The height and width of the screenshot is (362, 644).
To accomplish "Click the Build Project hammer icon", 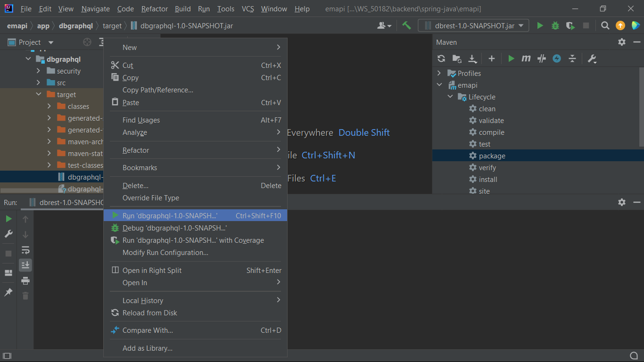I will (x=406, y=25).
